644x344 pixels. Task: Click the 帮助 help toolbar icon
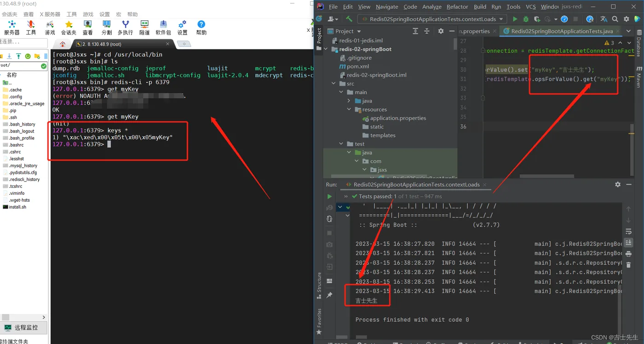click(x=201, y=28)
